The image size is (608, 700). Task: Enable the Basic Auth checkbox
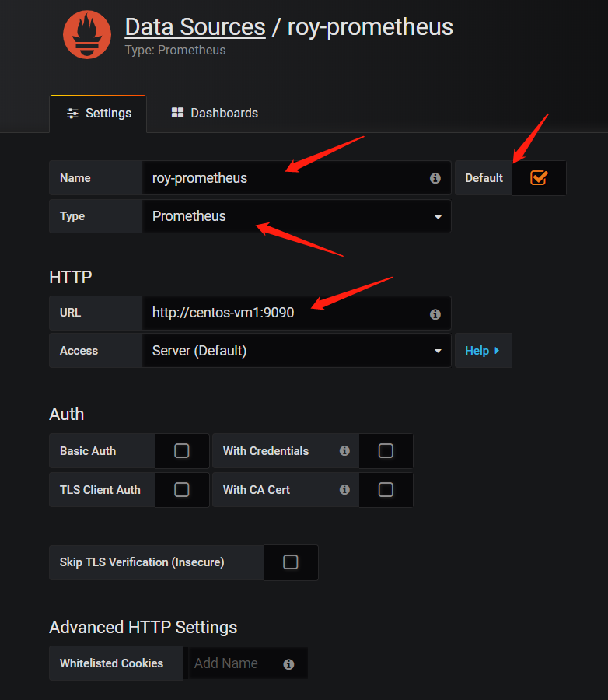182,451
